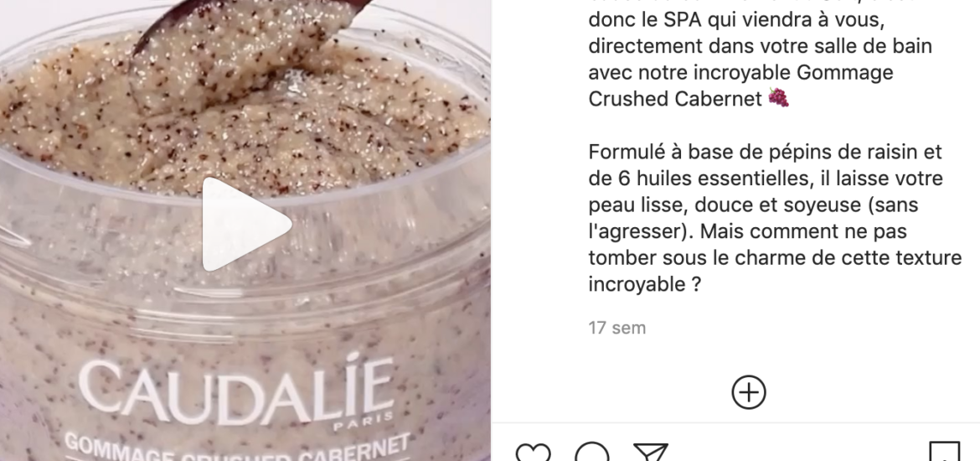
Task: Load more comments with the plus circle
Action: [x=749, y=392]
